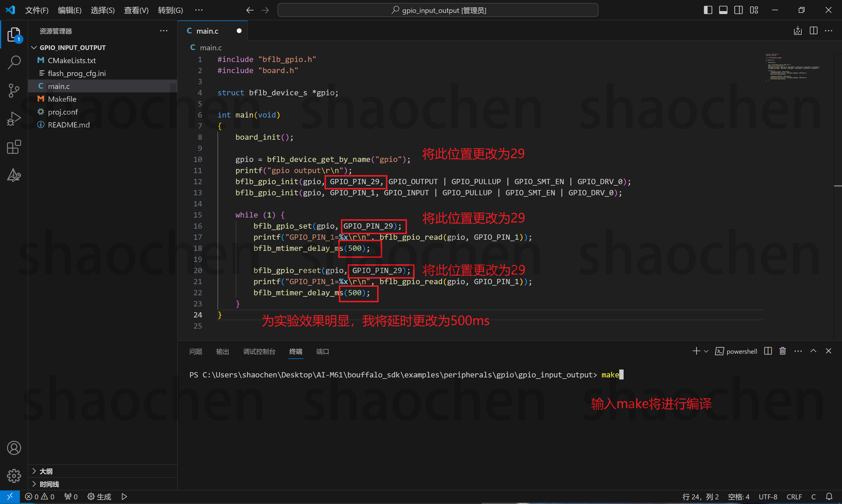Open the 编辑(E) menu
The image size is (842, 504).
tap(70, 10)
